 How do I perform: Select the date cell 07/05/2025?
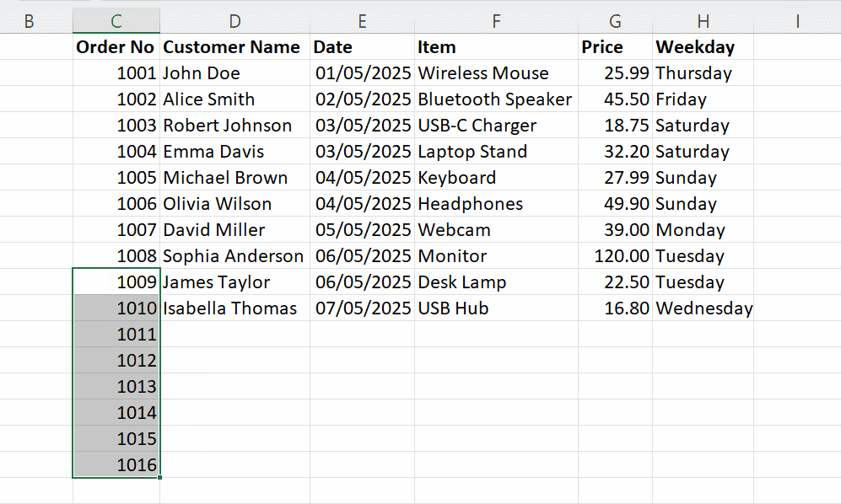(x=363, y=308)
